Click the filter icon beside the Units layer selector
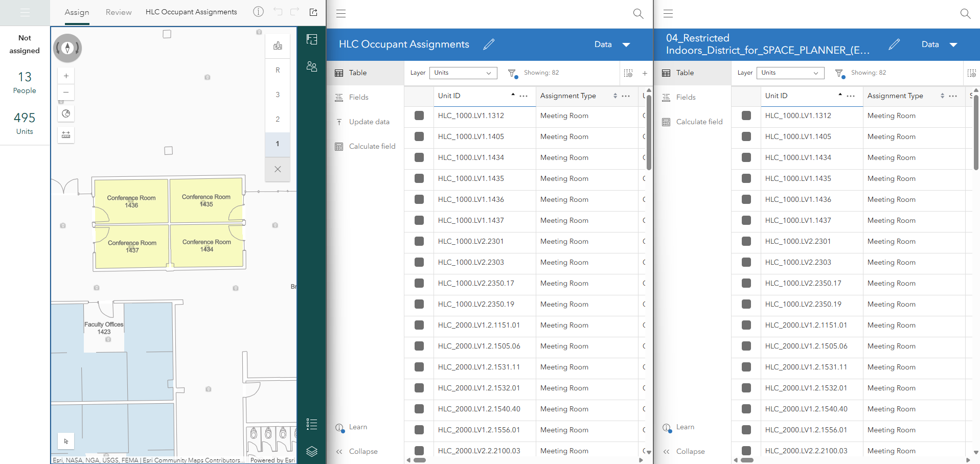Viewport: 980px width, 464px height. click(x=512, y=74)
